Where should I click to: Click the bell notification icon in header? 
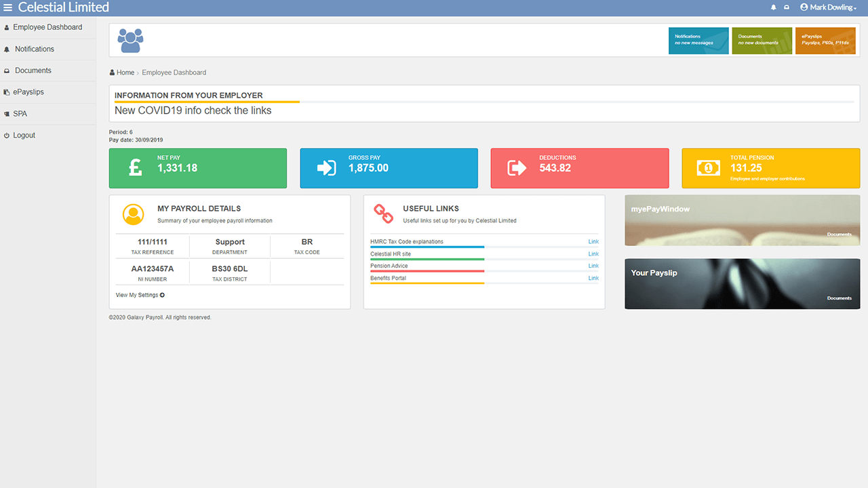pos(774,7)
